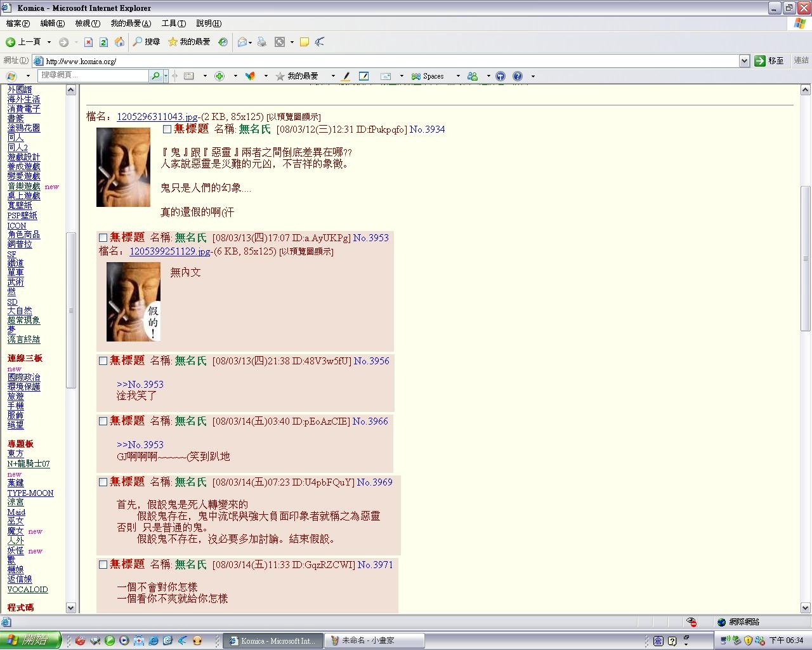
Task: Click the Refresh page icon
Action: pos(104,42)
